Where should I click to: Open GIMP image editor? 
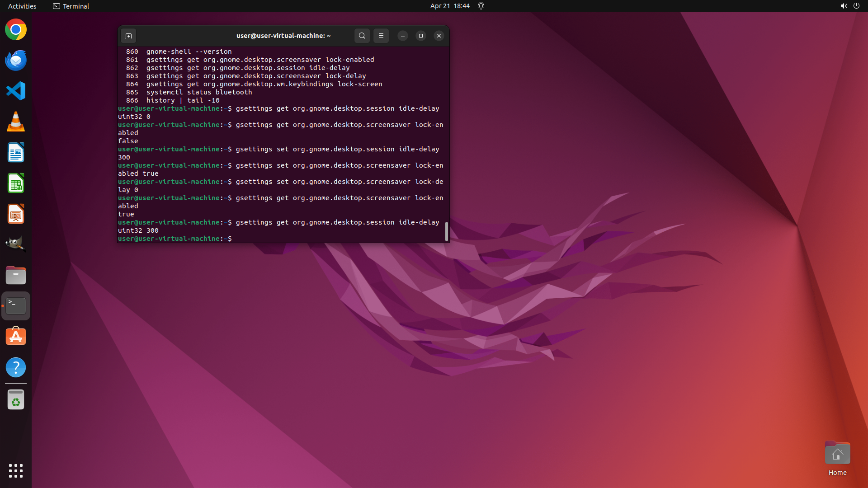[16, 244]
